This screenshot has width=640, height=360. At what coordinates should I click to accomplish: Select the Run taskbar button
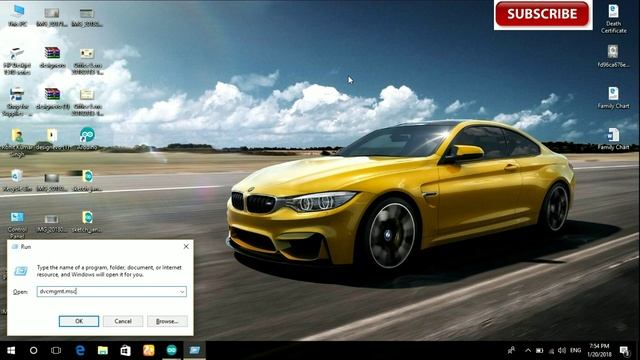click(194, 350)
